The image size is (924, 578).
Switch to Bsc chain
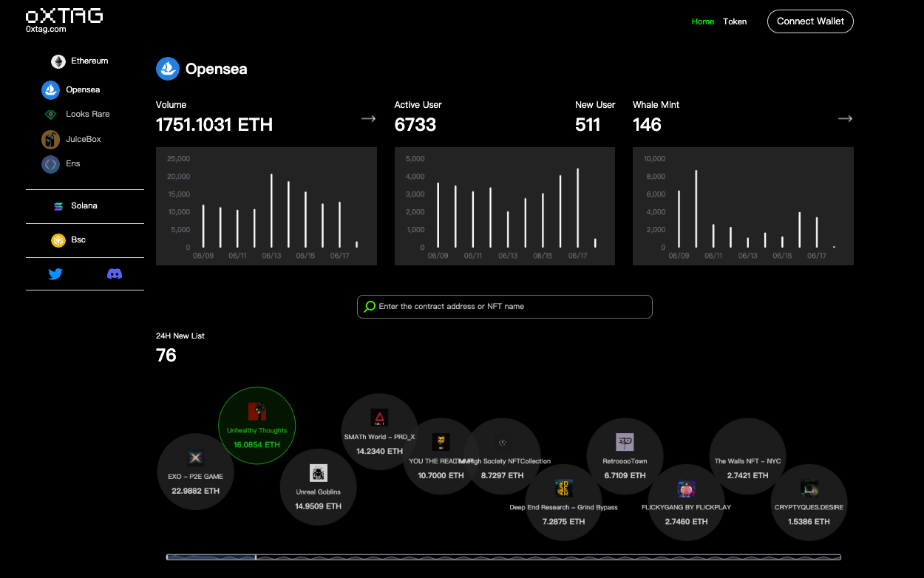coord(78,240)
